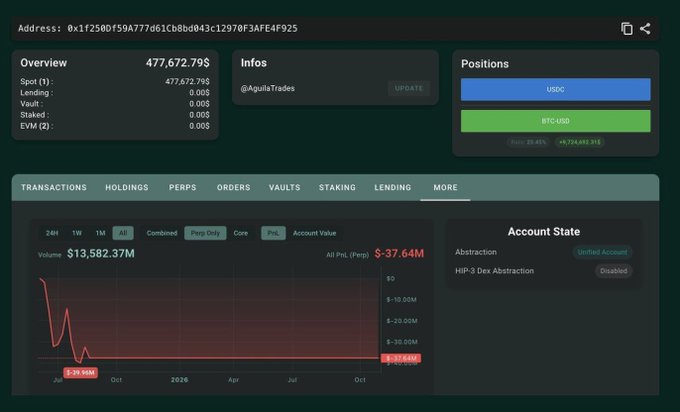This screenshot has height=412, width=680.
Task: Click the HIP-3 Dex Abstraction label
Action: pyautogui.click(x=494, y=271)
